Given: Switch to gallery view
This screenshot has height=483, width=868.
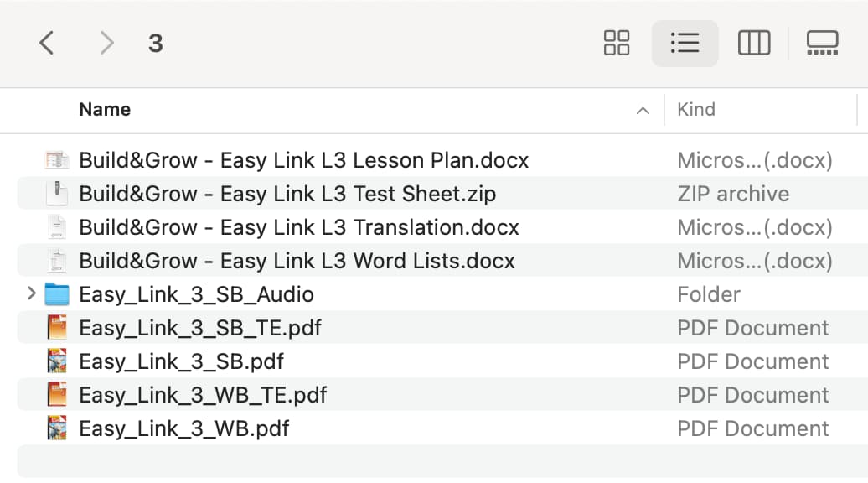Looking at the screenshot, I should tap(822, 44).
